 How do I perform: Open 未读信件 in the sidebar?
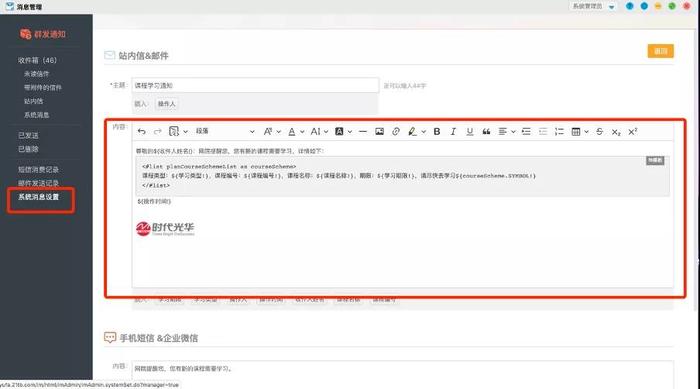point(37,74)
